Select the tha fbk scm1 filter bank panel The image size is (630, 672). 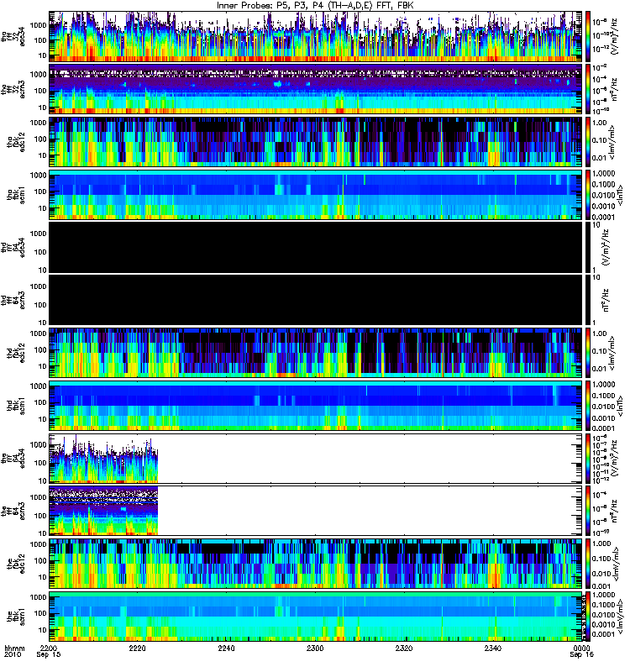click(x=316, y=195)
